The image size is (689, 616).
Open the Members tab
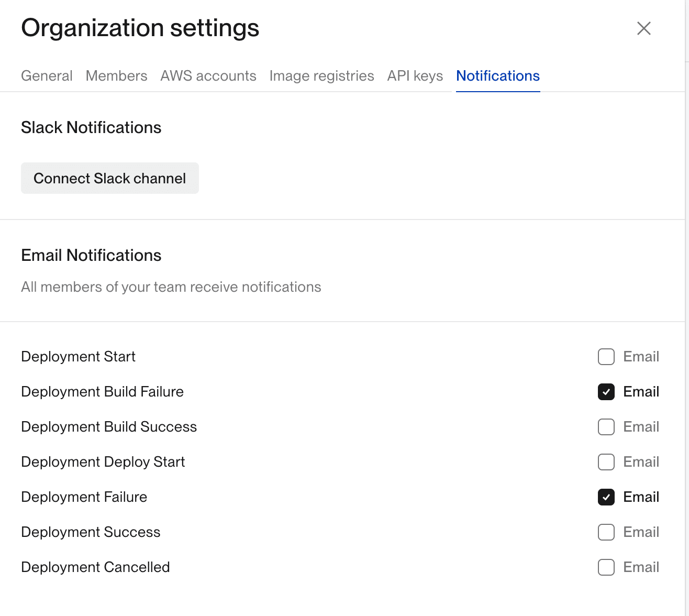tap(116, 76)
